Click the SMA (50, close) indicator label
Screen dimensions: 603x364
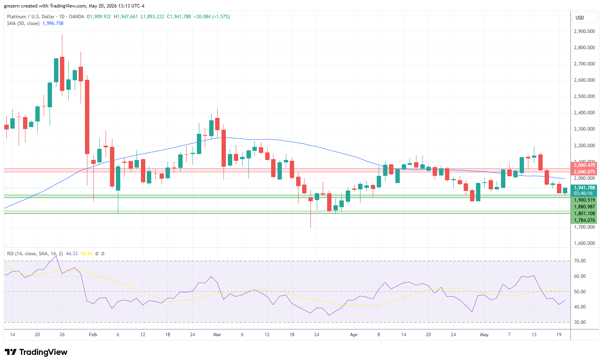(23, 23)
